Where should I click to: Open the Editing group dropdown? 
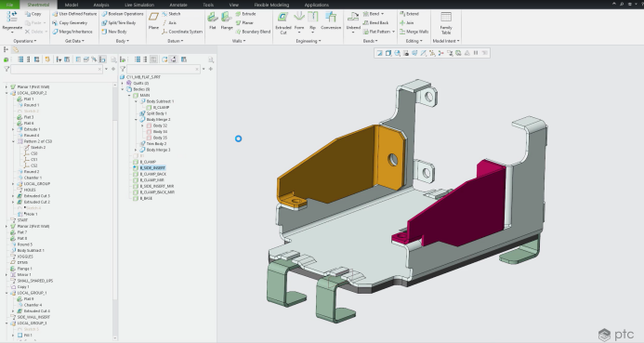click(414, 41)
